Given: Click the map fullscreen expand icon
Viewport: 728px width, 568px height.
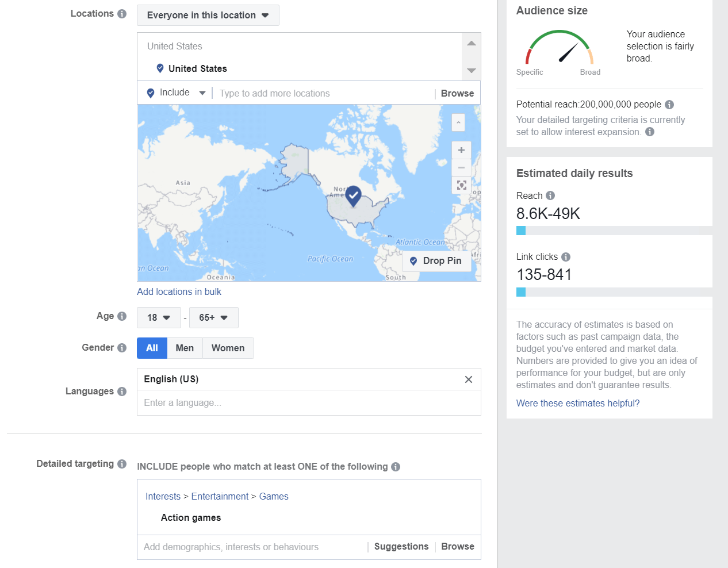Looking at the screenshot, I should (461, 185).
